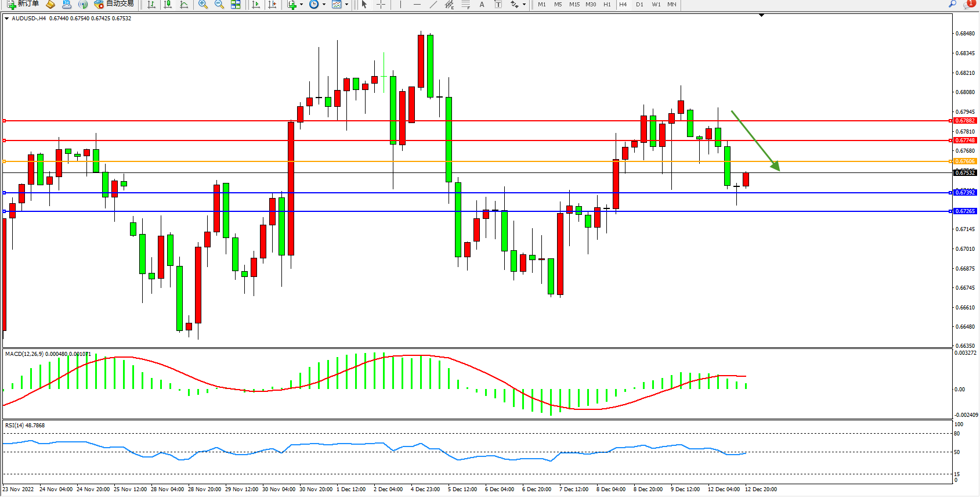Open the indicators list dropdown arrow
This screenshot has width=980, height=497.
point(301,5)
